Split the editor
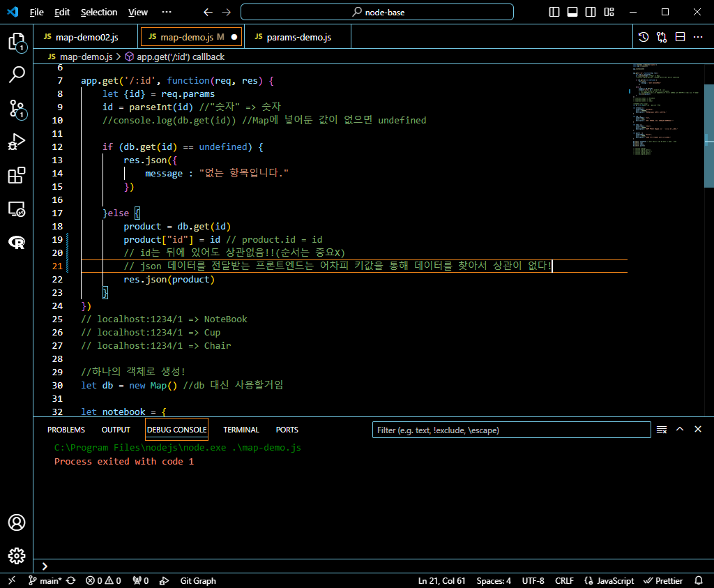The width and height of the screenshot is (714, 588). coord(680,37)
